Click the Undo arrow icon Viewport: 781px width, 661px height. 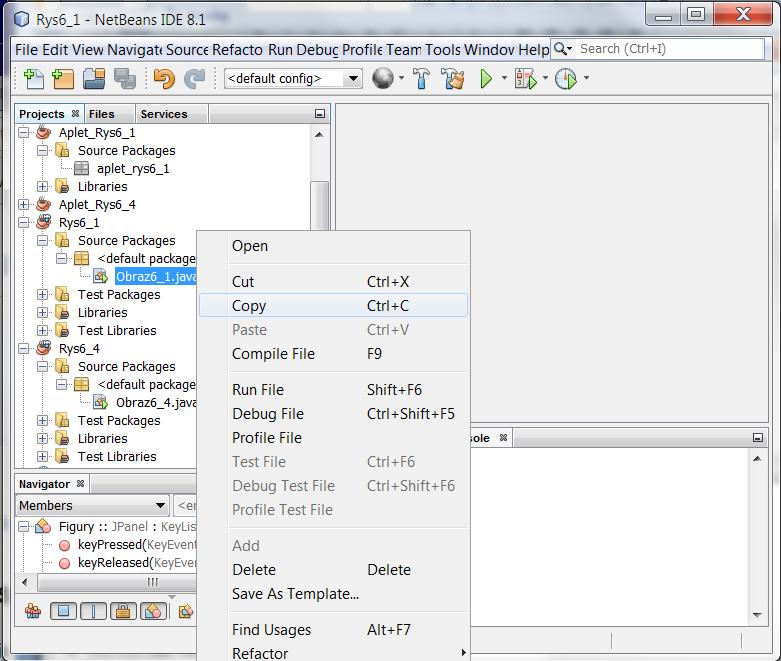[x=164, y=79]
